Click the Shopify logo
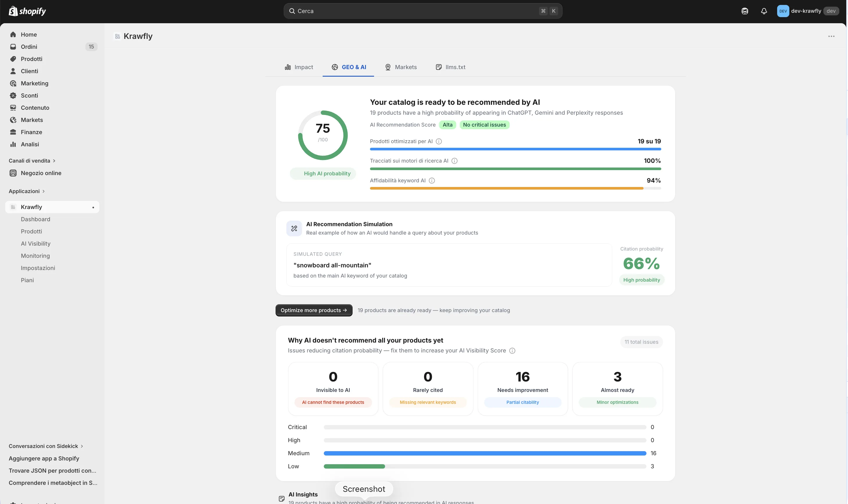The height and width of the screenshot is (504, 848). pyautogui.click(x=27, y=11)
